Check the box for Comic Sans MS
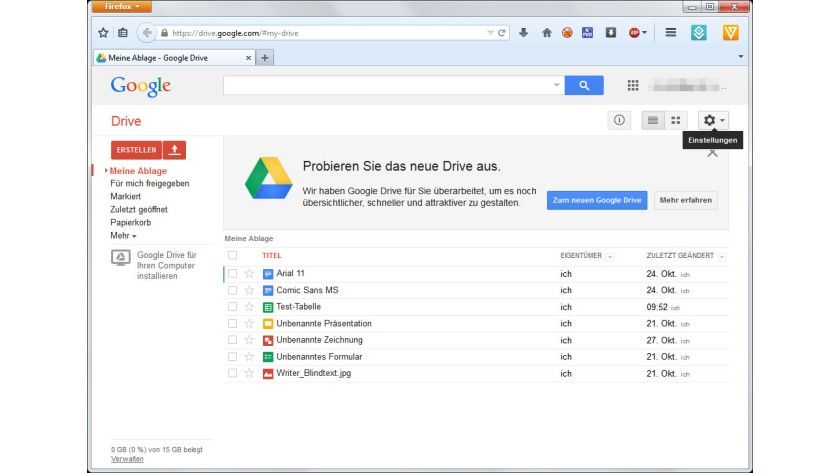Viewport: 840px width, 473px height. point(232,290)
